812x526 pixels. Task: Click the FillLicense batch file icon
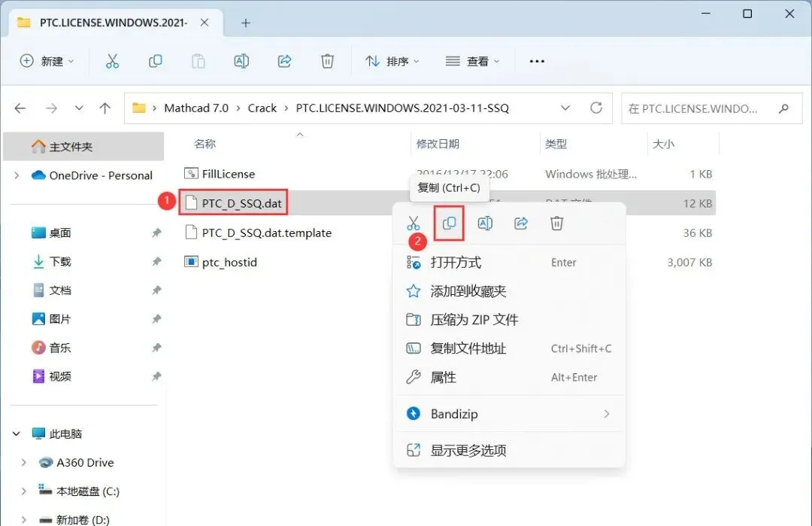191,174
